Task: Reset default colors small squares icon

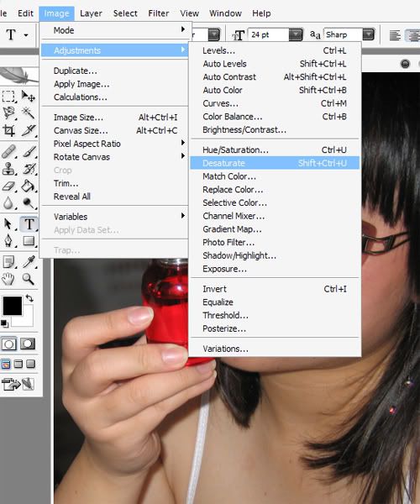Action: pyautogui.click(x=4, y=323)
